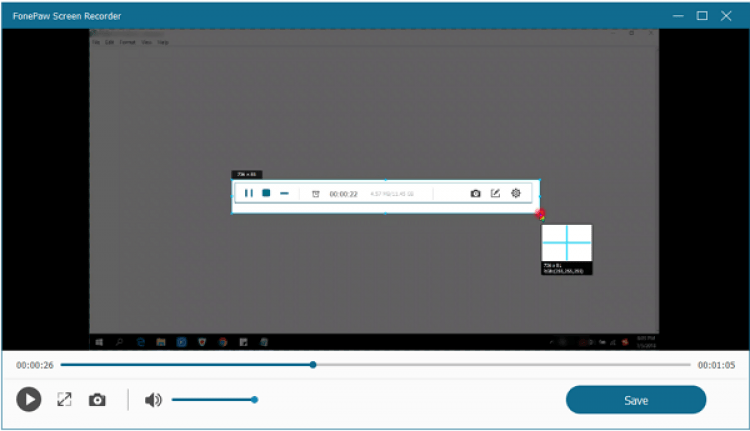This screenshot has height=431, width=750.
Task: Capture screenshot from the floating toolbar
Action: point(476,193)
